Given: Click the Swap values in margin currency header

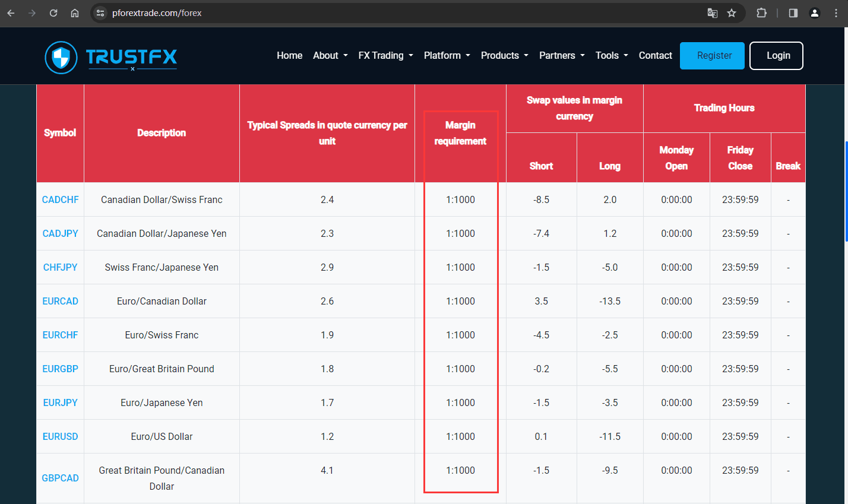Looking at the screenshot, I should (574, 108).
